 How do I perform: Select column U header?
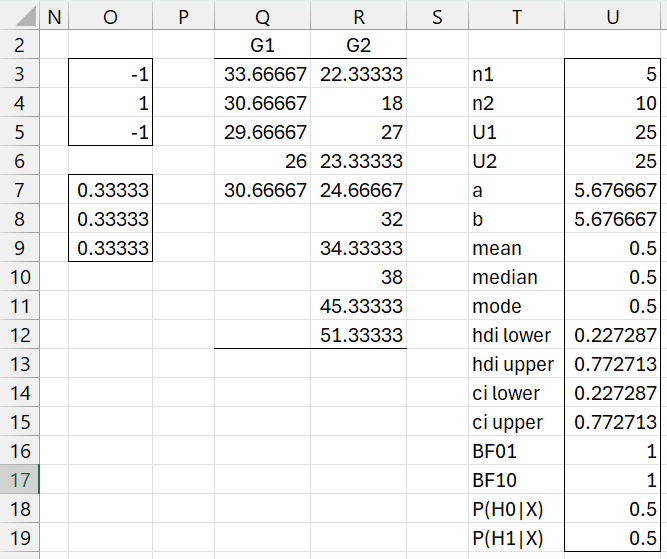(613, 16)
